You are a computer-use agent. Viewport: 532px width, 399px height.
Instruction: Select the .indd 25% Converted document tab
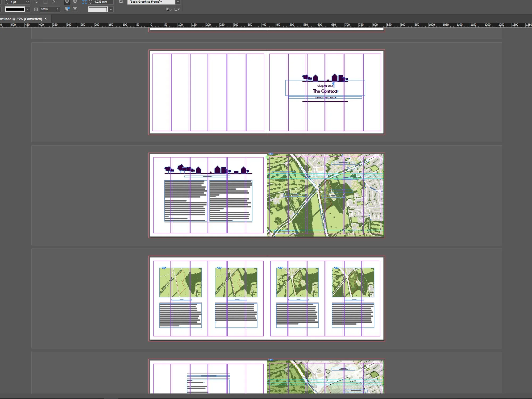point(21,19)
